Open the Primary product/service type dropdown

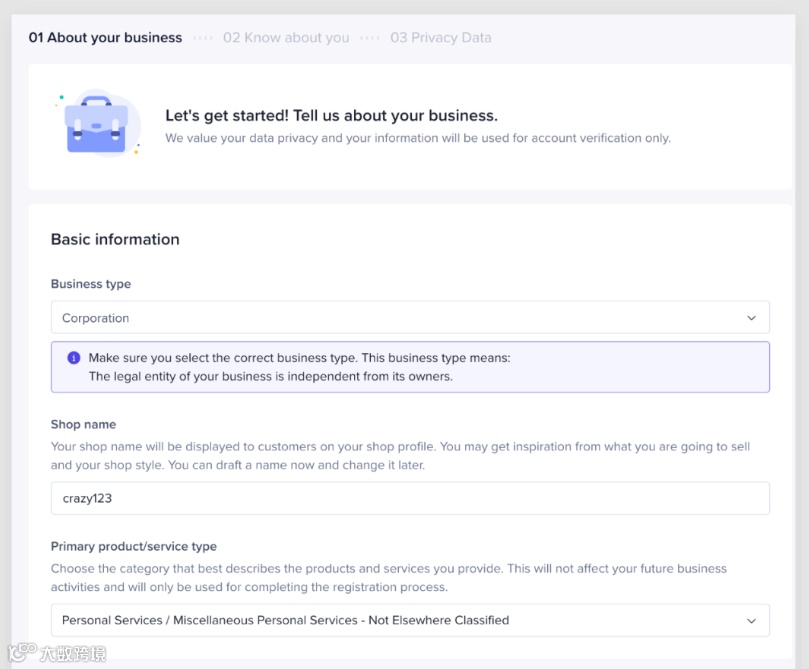click(410, 620)
